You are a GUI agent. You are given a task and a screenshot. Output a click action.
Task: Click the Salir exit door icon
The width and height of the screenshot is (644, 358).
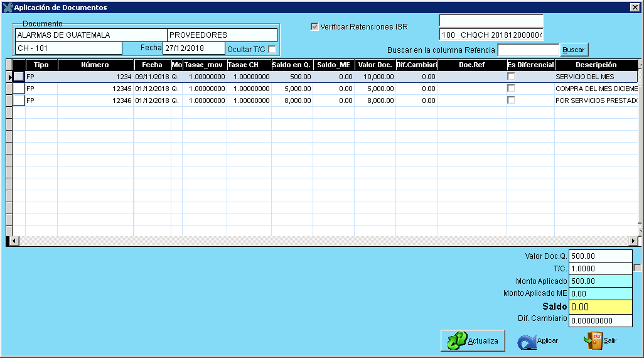tap(593, 340)
